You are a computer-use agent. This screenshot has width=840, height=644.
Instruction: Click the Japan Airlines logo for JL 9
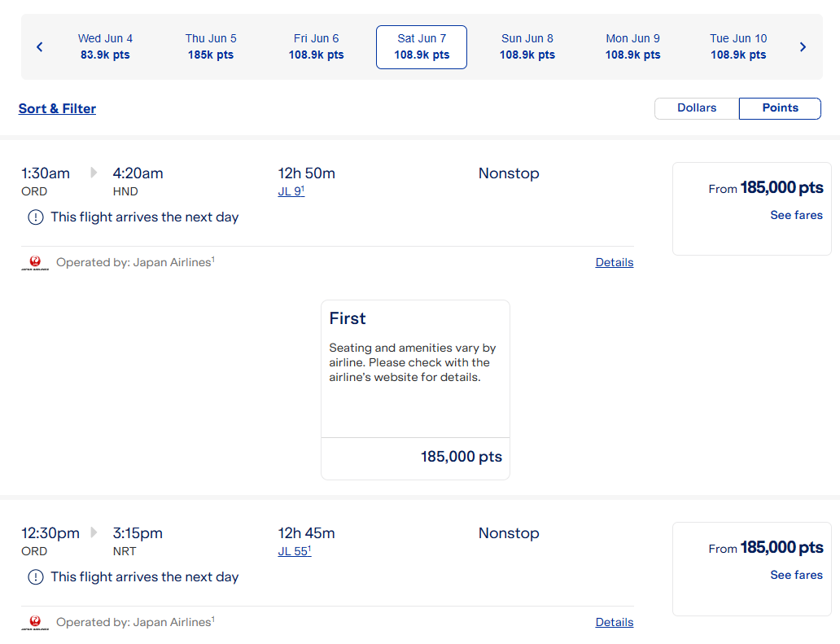tap(35, 263)
